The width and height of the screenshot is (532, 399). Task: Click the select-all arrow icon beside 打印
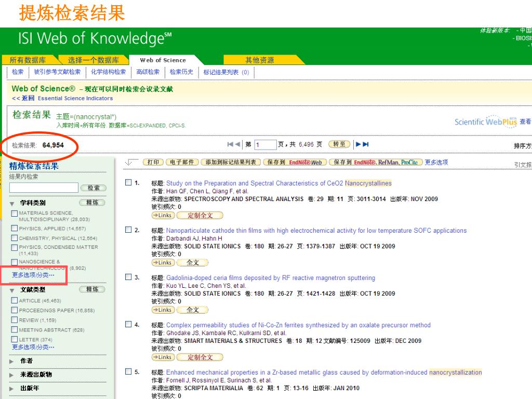pos(131,162)
